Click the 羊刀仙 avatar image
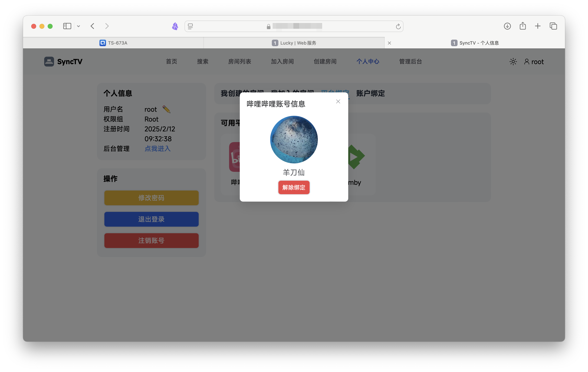Image resolution: width=588 pixels, height=372 pixels. click(x=294, y=140)
